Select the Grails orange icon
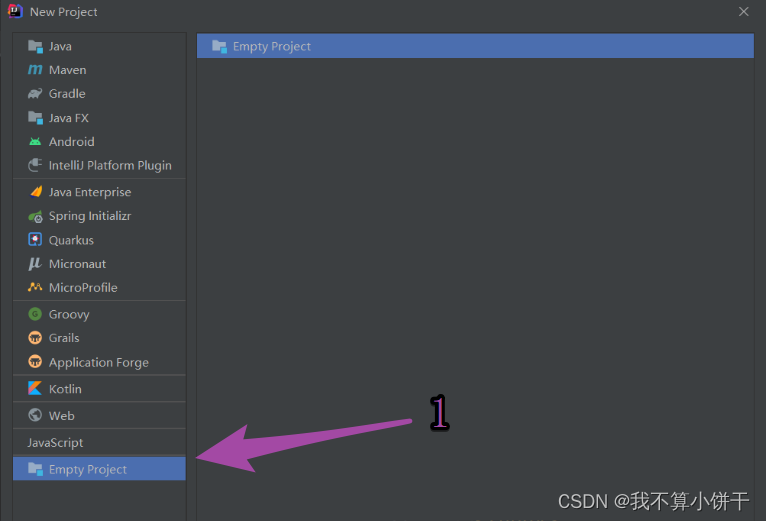The width and height of the screenshot is (766, 521). click(x=35, y=338)
